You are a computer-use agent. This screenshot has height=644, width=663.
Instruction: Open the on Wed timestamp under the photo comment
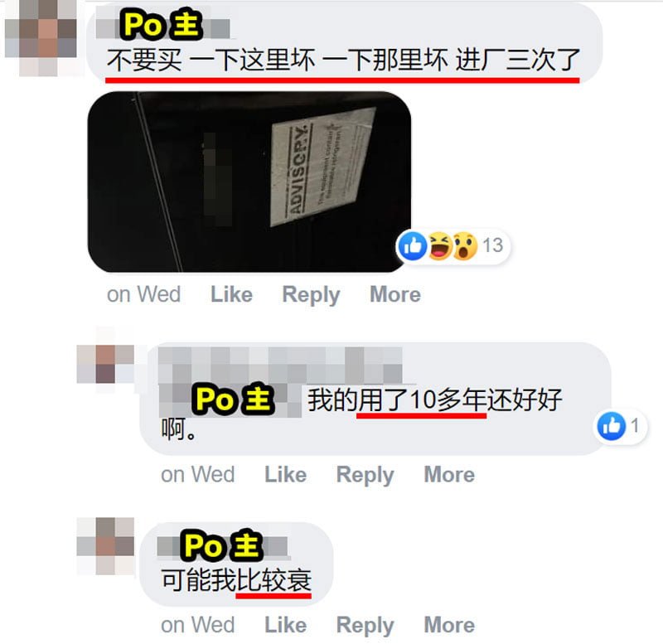(x=143, y=294)
